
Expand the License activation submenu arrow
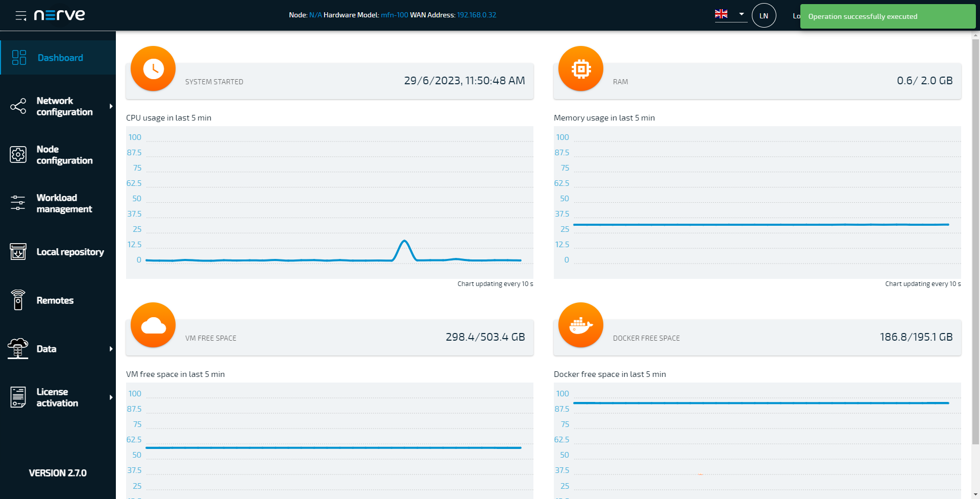point(111,397)
